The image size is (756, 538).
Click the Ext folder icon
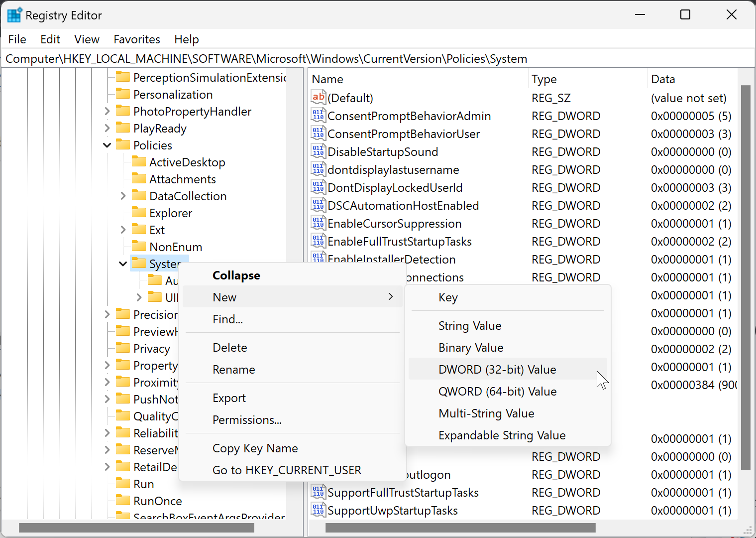(139, 229)
